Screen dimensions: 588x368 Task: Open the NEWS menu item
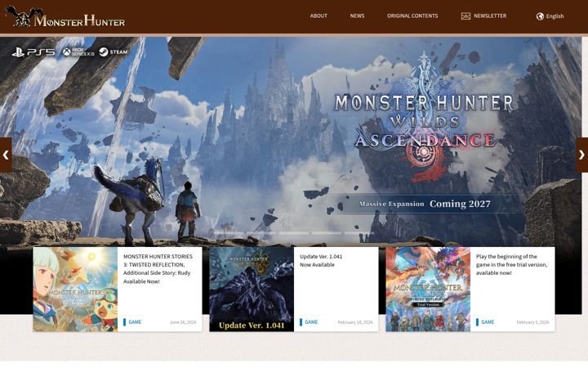357,16
